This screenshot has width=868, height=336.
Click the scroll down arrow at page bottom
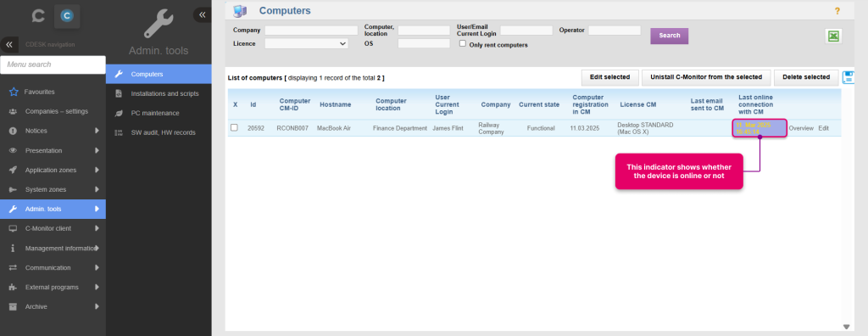point(846,327)
